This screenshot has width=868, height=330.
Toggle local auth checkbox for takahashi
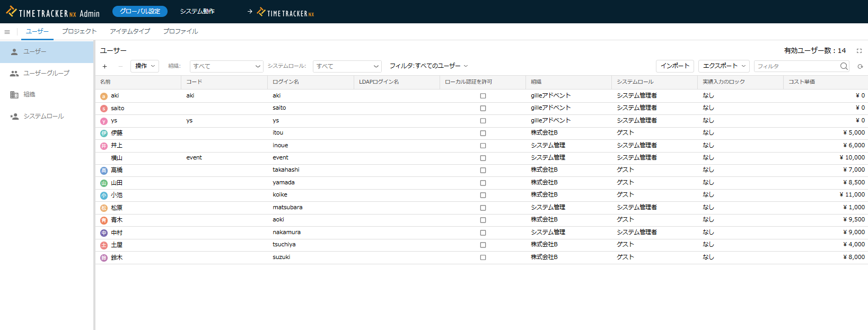tap(483, 171)
